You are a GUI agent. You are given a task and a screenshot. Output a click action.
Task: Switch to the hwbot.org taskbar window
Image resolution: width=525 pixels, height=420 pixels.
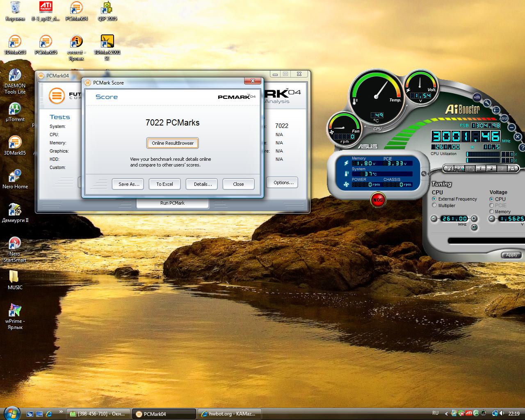click(229, 414)
